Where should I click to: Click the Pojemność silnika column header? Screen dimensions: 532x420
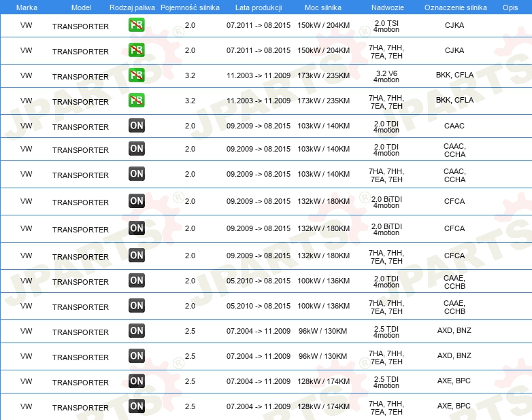click(x=190, y=7)
